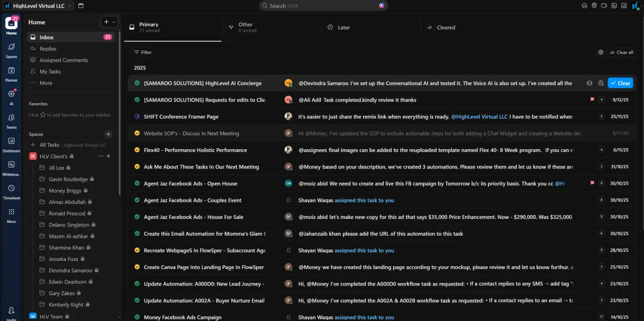This screenshot has width=644, height=321.
Task: Open the Gavin Routledge folder
Action: point(68,179)
